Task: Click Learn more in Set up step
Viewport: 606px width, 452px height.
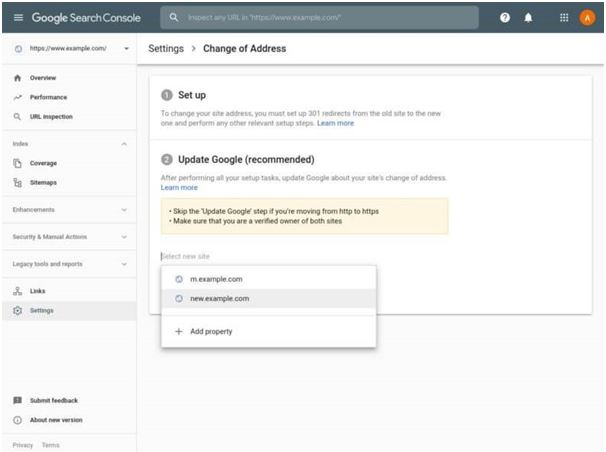Action: [x=335, y=123]
